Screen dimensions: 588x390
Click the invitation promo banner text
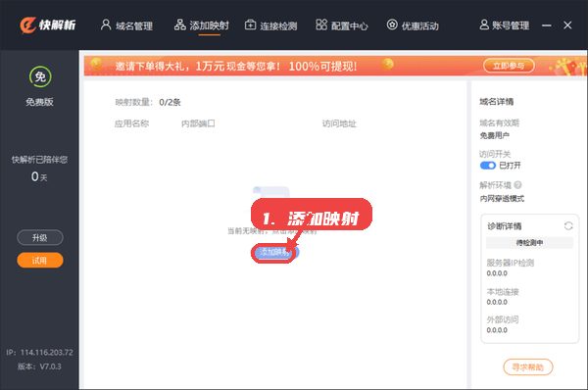(x=236, y=67)
